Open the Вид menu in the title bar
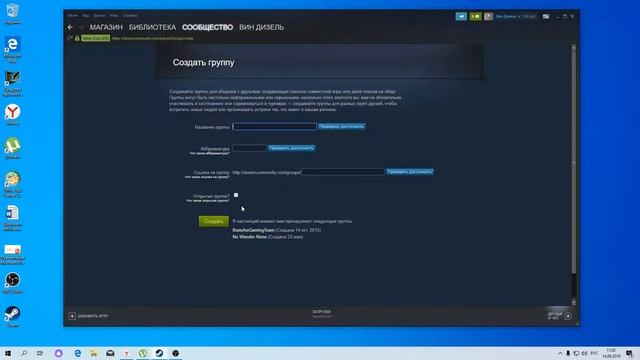Viewport: 640px width, 360px height. [85, 16]
